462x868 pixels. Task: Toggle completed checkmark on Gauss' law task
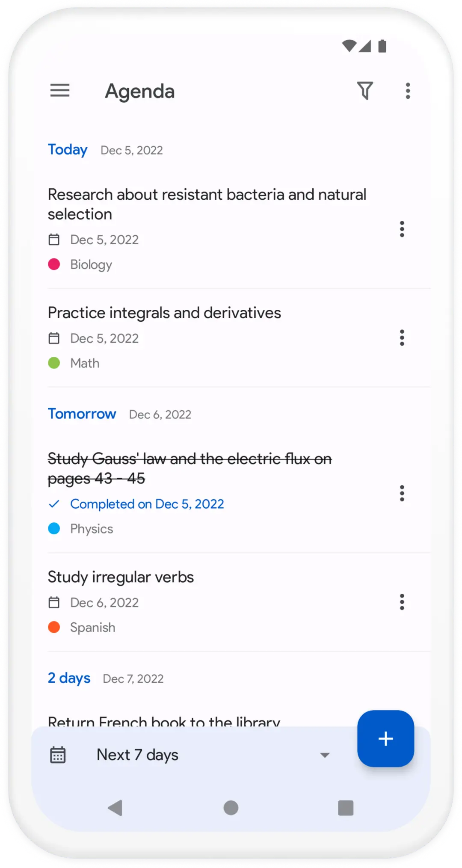point(54,504)
